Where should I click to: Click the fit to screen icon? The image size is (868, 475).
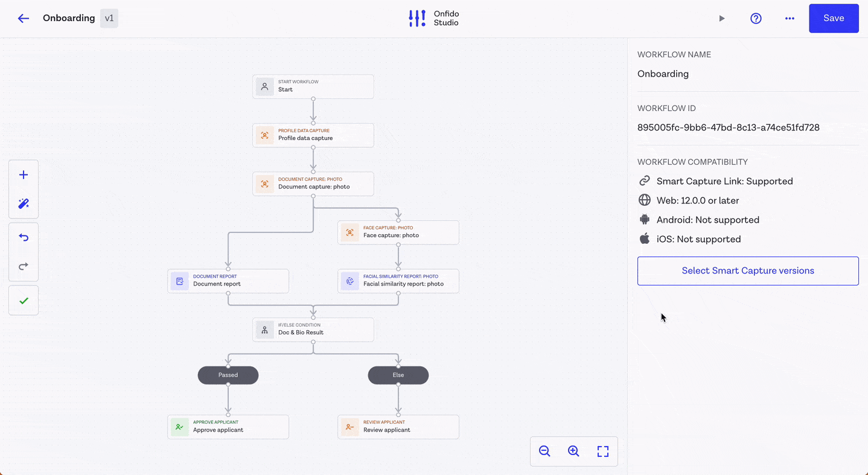pos(602,451)
